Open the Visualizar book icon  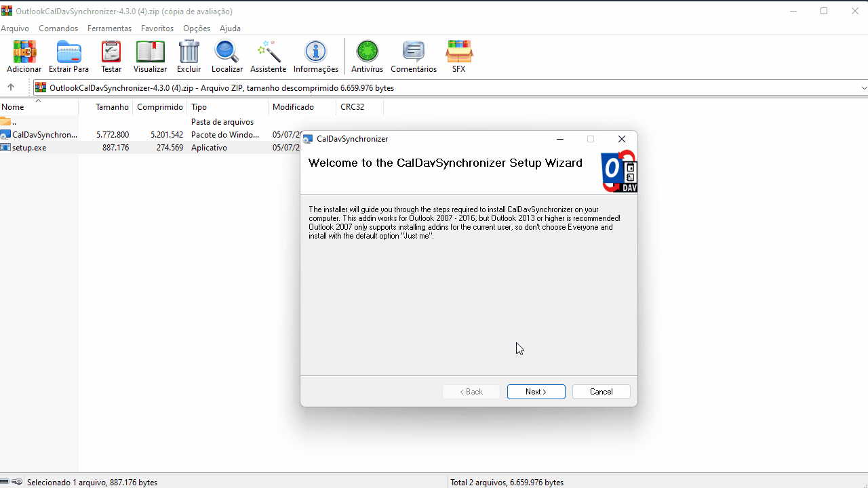coord(150,52)
